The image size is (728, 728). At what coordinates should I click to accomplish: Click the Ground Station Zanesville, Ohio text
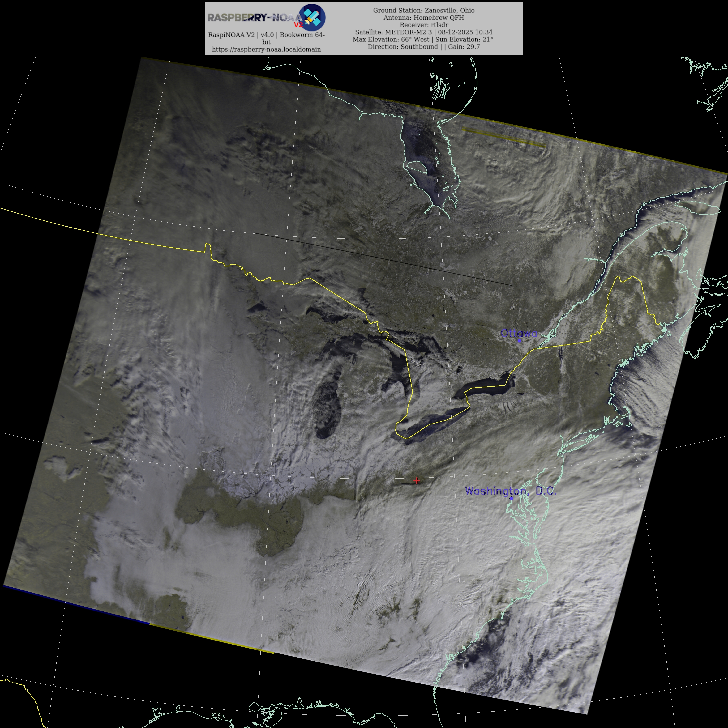coord(424,10)
